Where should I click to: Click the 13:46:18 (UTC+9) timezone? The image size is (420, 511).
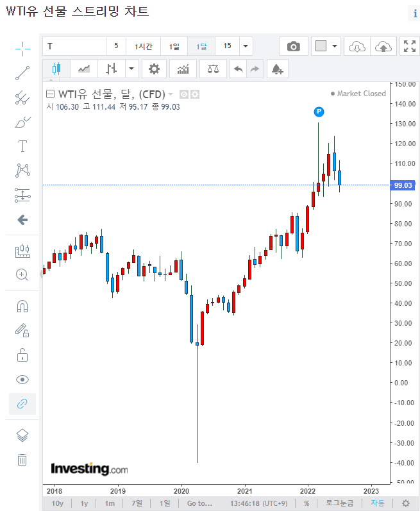click(x=258, y=503)
